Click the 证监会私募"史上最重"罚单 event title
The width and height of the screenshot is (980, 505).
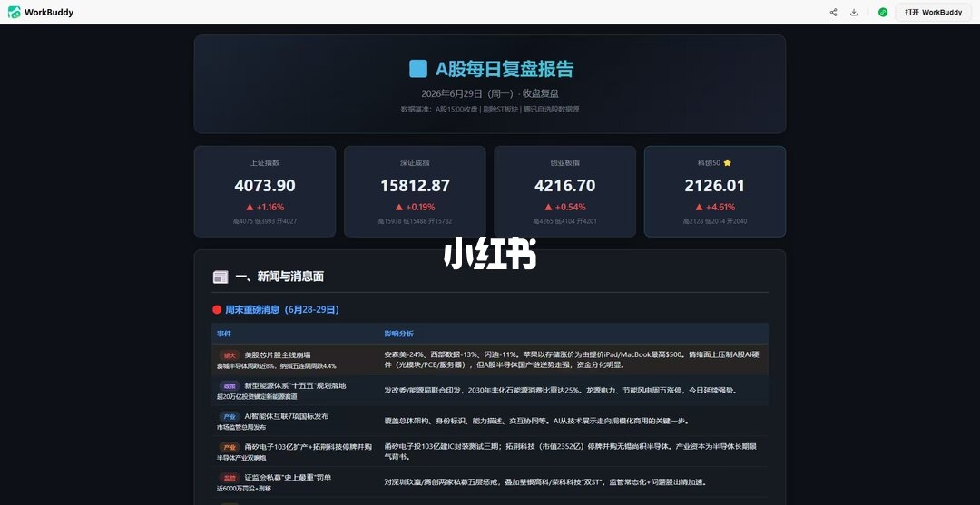pos(289,478)
